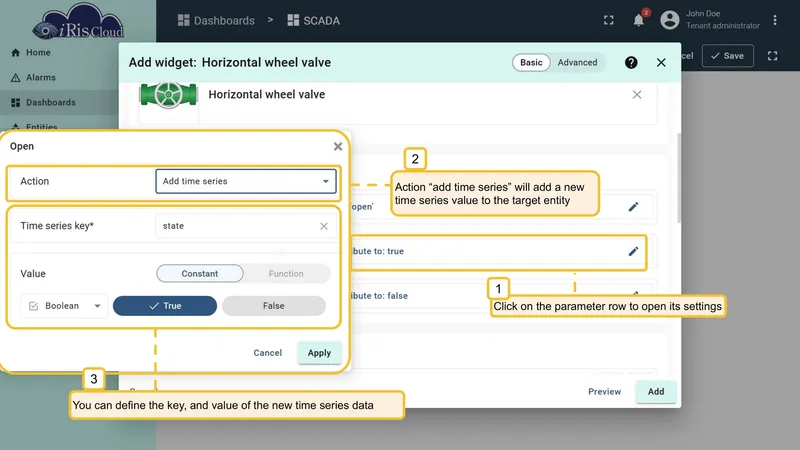Open the Action dropdown
This screenshot has width=800, height=450.
245,181
